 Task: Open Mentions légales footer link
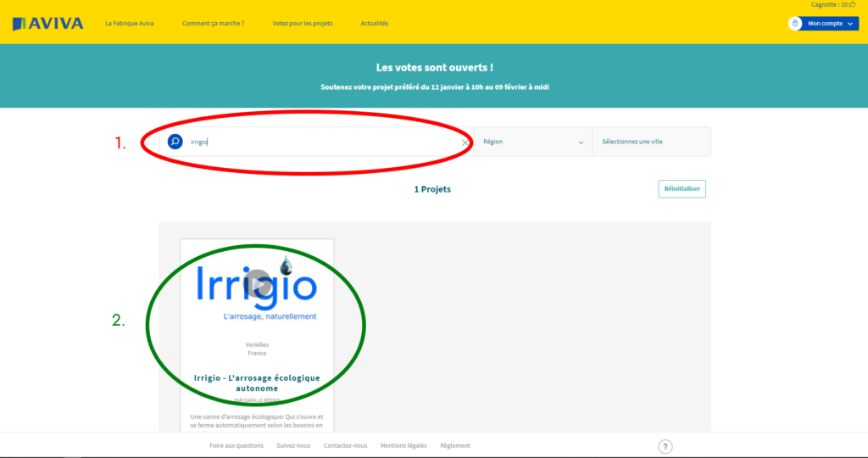pos(403,445)
